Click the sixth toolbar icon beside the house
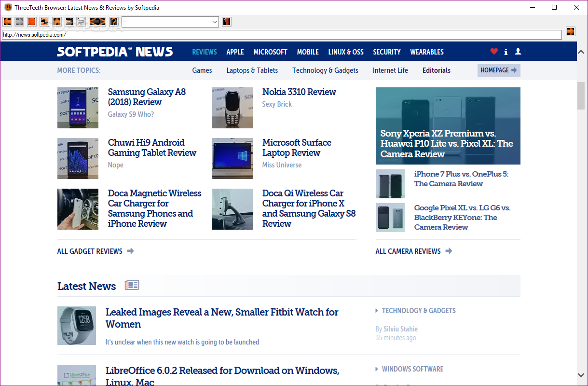The height and width of the screenshot is (386, 588). pyautogui.click(x=69, y=22)
